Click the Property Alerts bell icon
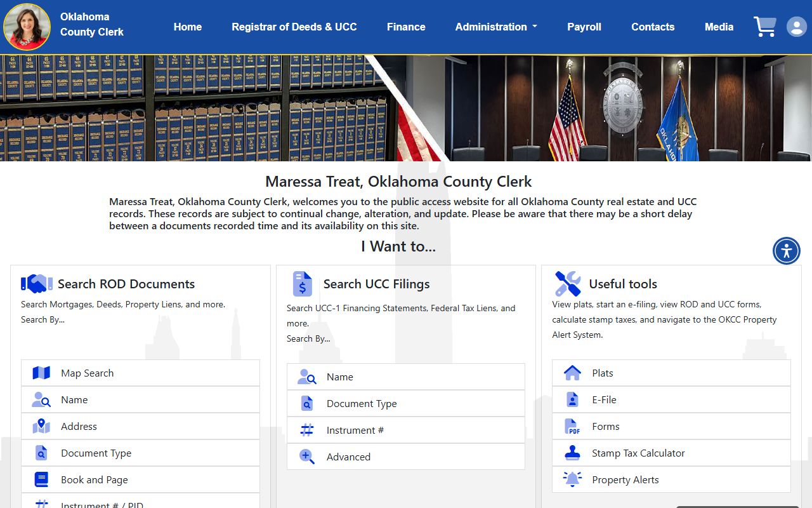812x508 pixels. 572,479
